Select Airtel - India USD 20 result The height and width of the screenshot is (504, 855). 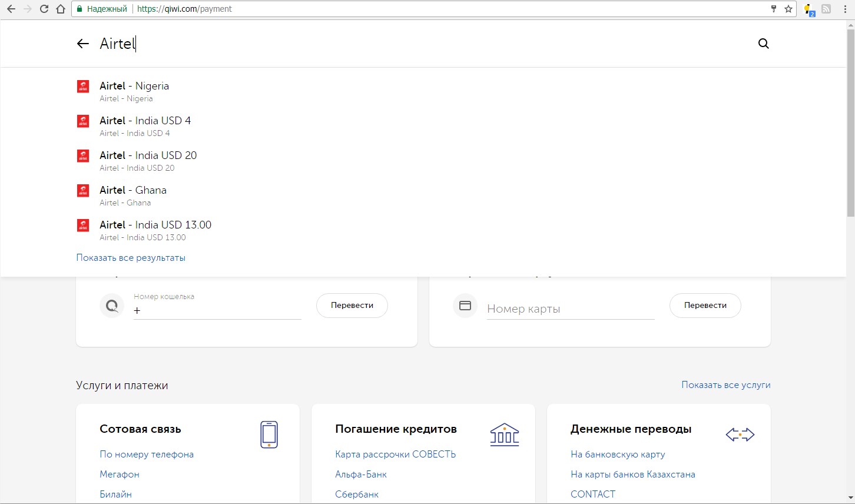coord(148,155)
